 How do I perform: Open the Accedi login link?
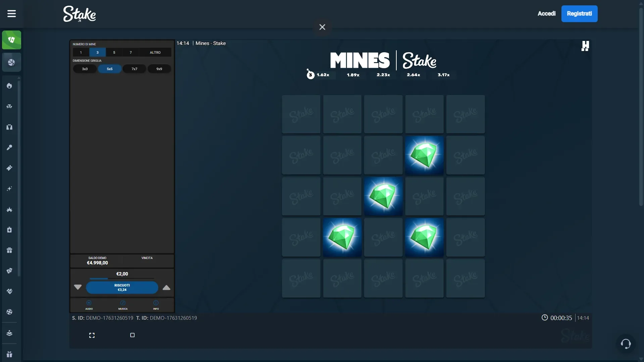[x=546, y=13]
